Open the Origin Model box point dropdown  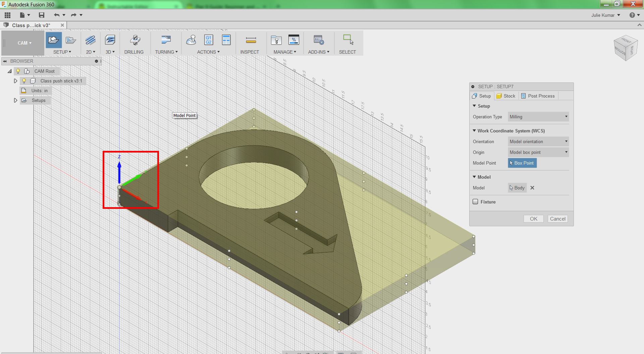(x=538, y=152)
